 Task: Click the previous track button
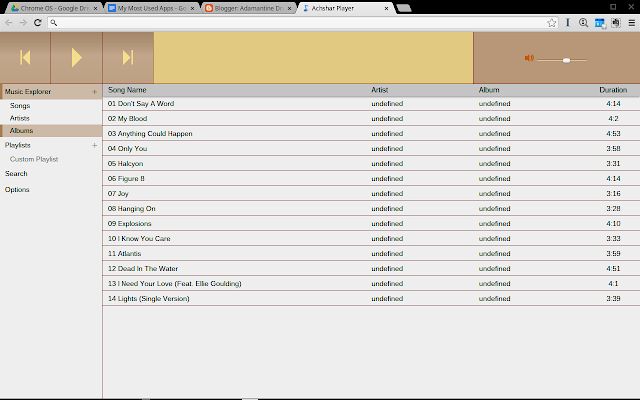pyautogui.click(x=25, y=58)
